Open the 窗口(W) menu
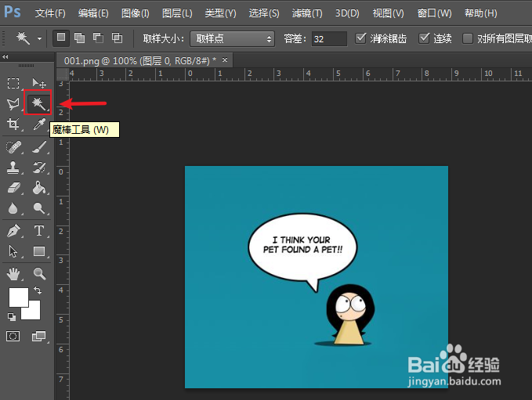Screen dimensions: 532x400 point(434,13)
